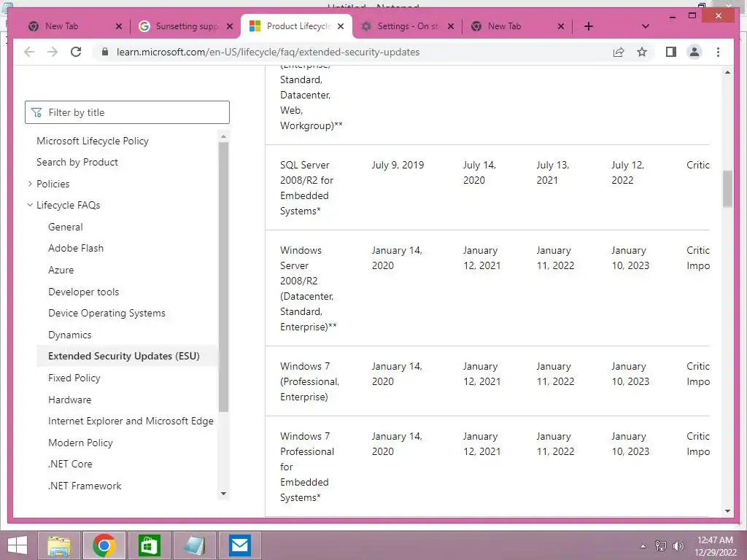Open the Mail taskbar icon
Screen dimensions: 747x560
point(239,545)
